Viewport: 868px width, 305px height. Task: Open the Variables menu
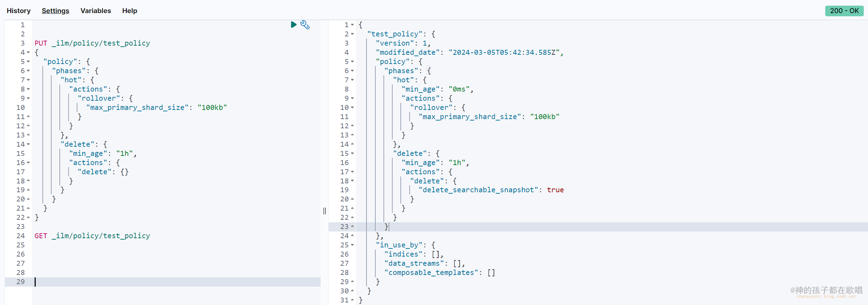coord(96,11)
